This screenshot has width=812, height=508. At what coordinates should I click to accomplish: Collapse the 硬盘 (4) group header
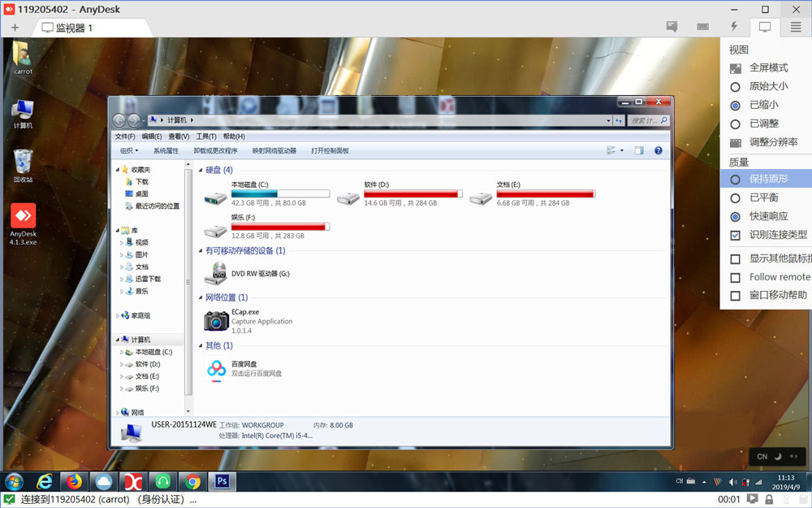tap(202, 170)
